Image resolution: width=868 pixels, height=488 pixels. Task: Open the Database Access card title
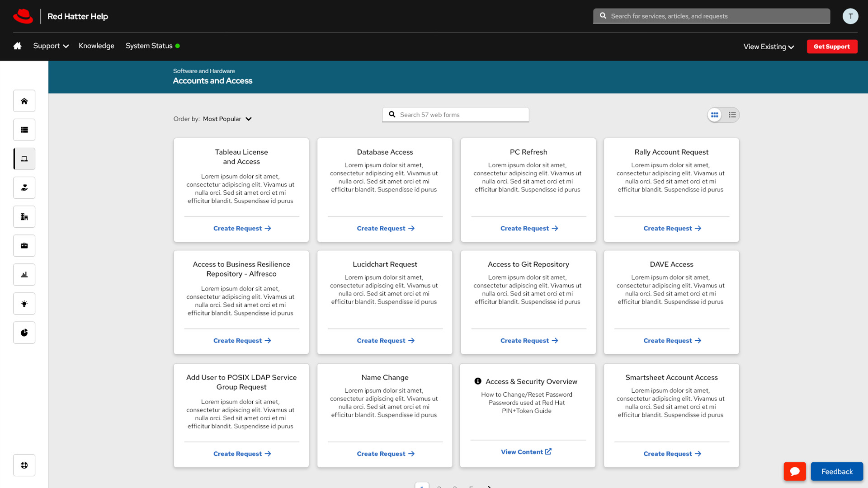pyautogui.click(x=385, y=152)
